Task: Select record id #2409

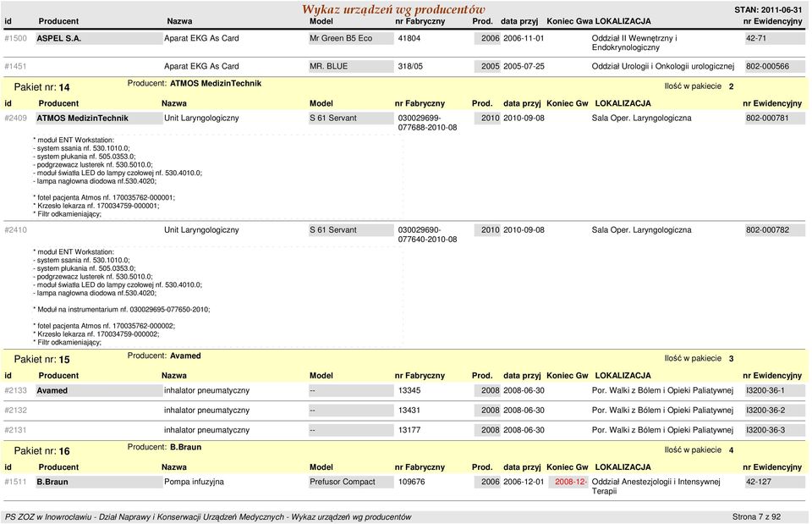Action: coord(15,119)
